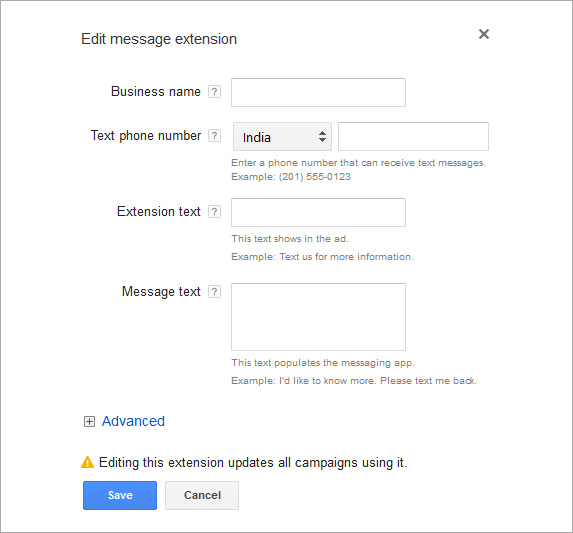Viewport: 573px width, 533px height.
Task: Click the plus icon beside Advanced
Action: (x=89, y=422)
